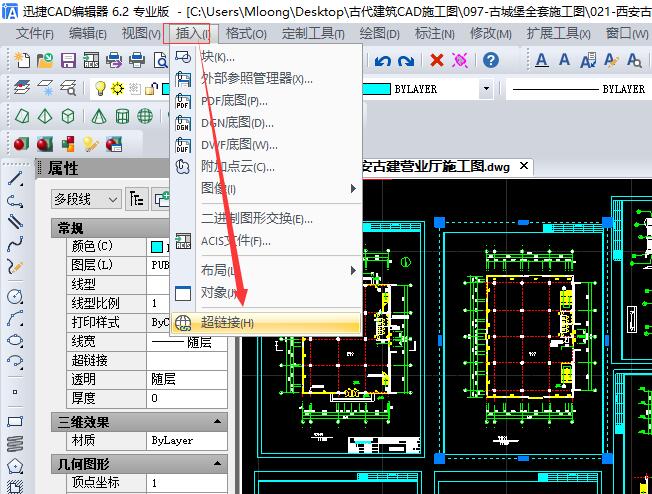Select the double line draw tool
The height and width of the screenshot is (494, 652).
(x=15, y=222)
